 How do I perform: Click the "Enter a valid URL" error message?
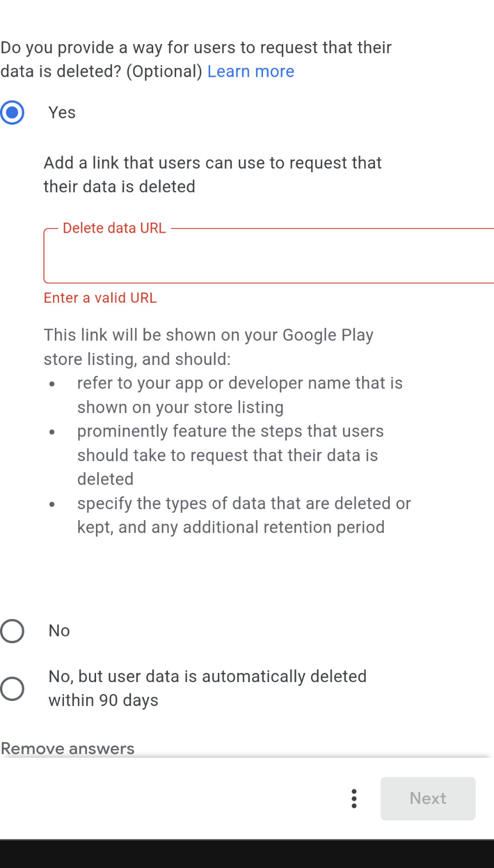pyautogui.click(x=100, y=298)
